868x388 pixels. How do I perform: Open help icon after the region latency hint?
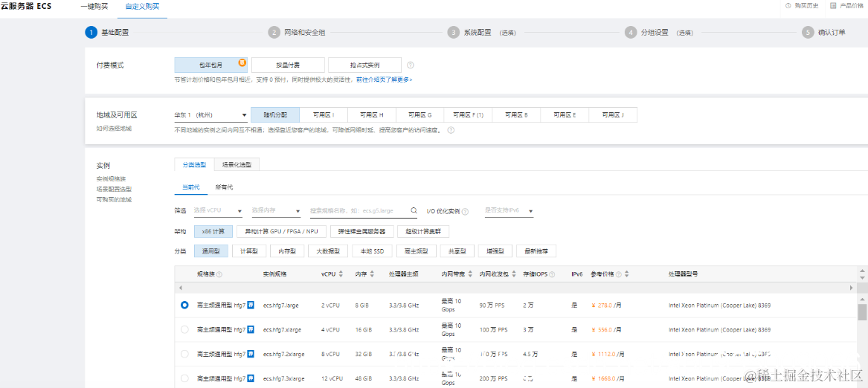pos(451,131)
